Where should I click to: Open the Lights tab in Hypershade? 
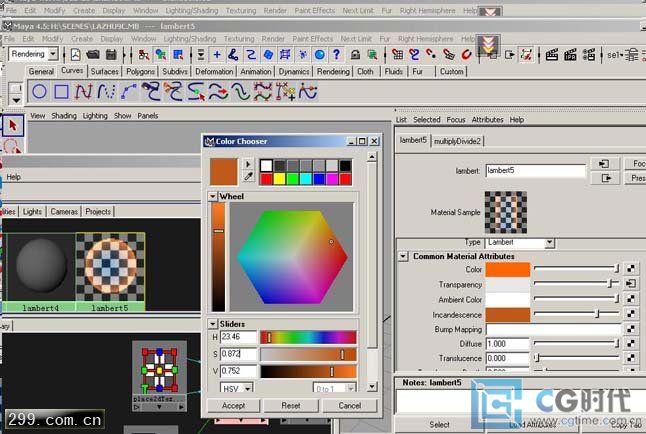[32, 211]
